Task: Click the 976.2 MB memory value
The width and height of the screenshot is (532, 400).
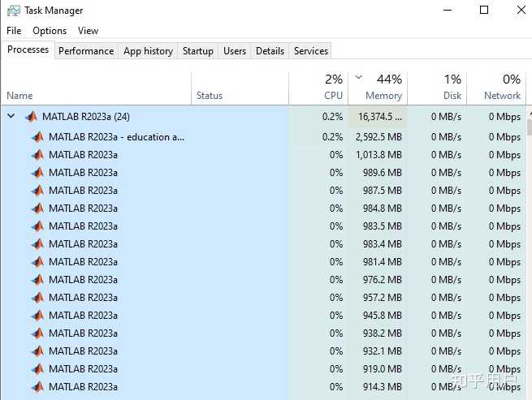Action: (383, 280)
